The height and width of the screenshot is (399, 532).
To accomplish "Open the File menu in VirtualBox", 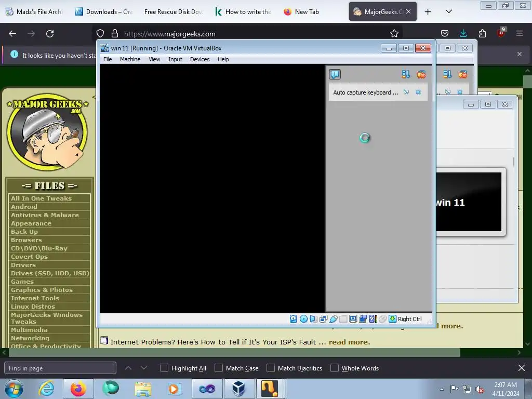I will (x=108, y=59).
